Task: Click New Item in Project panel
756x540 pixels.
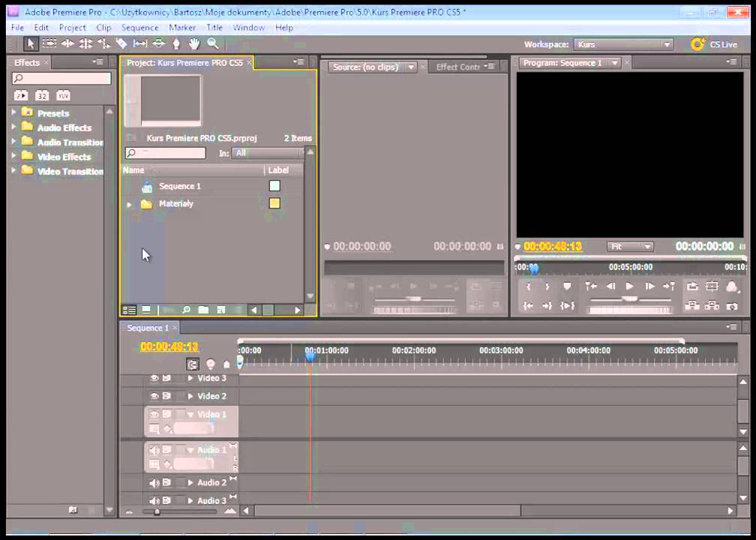Action: [220, 310]
